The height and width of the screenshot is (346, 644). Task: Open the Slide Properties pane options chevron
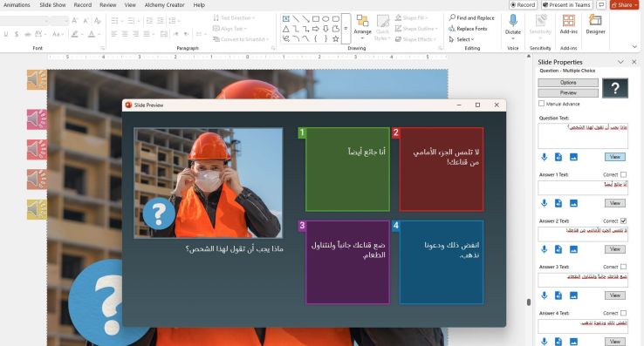(620, 62)
